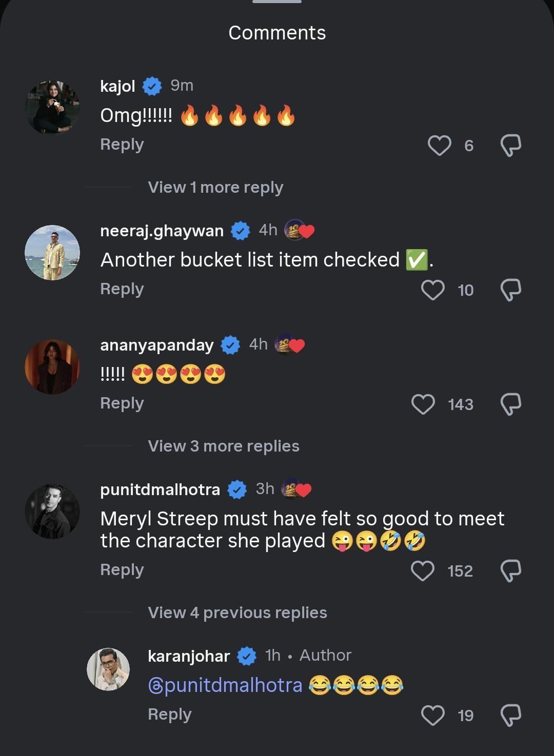
Task: Dislike punitdmalhotra's Meryl Streep comment
Action: [x=510, y=570]
